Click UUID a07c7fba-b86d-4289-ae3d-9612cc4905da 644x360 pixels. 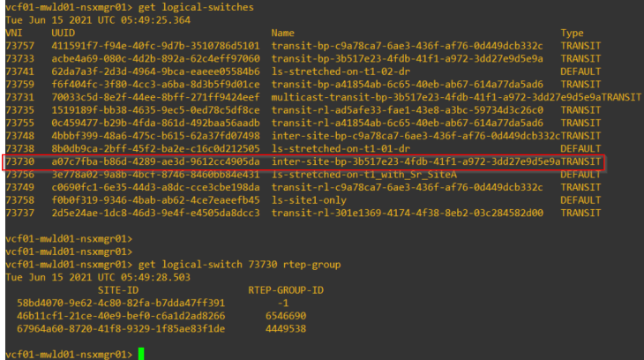155,161
